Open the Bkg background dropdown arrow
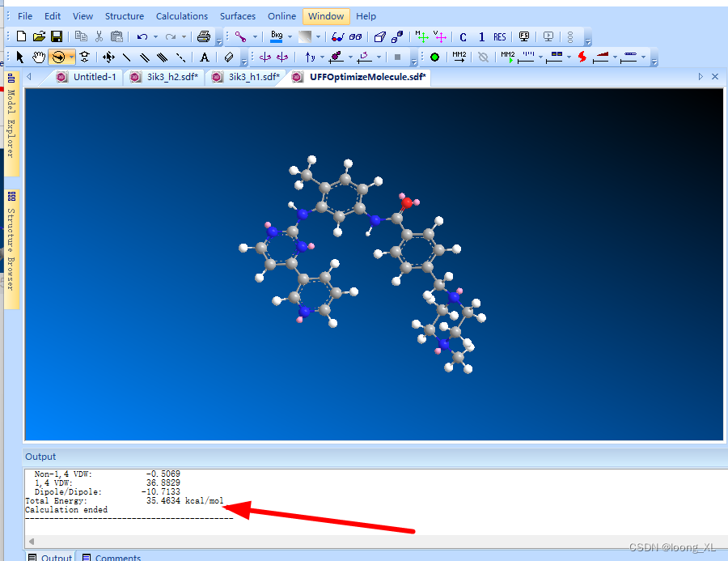Screen dimensions: 728x561 [x=290, y=36]
